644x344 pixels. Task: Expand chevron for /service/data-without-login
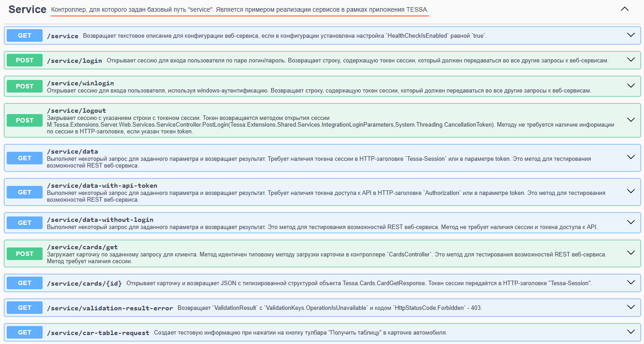(631, 222)
